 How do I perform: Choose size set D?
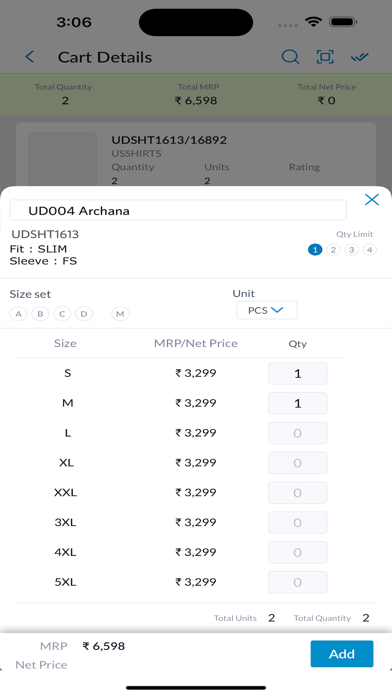click(84, 314)
